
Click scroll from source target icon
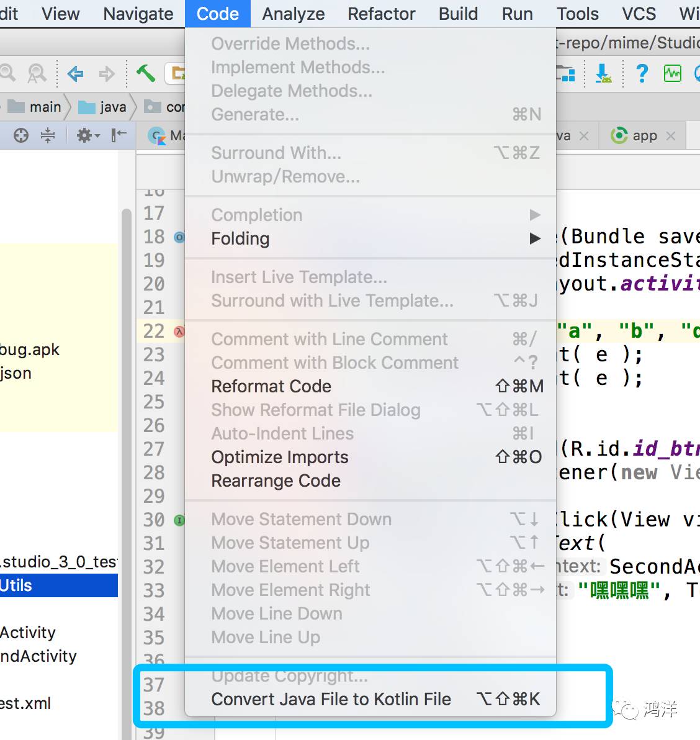point(20,135)
